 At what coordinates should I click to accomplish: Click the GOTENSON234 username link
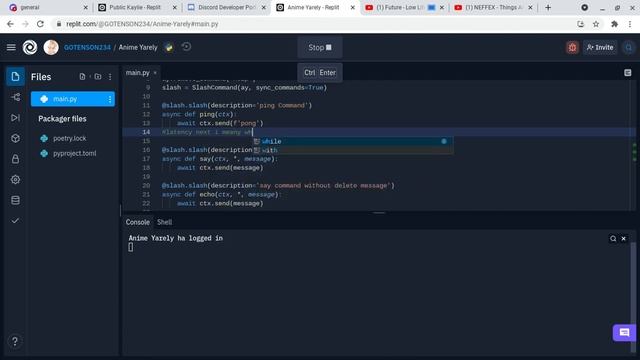(87, 47)
